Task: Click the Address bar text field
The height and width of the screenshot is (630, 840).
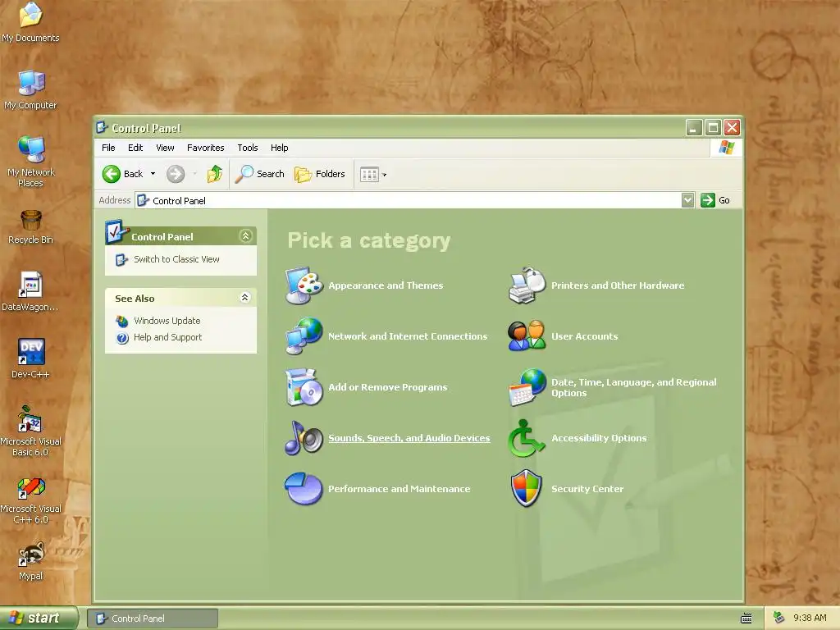Action: coord(409,200)
